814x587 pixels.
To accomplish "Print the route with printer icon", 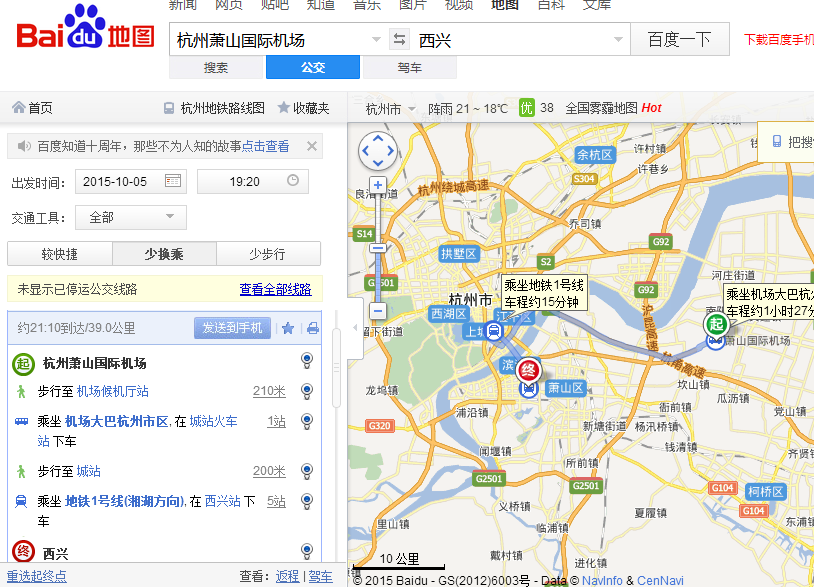I will (313, 328).
